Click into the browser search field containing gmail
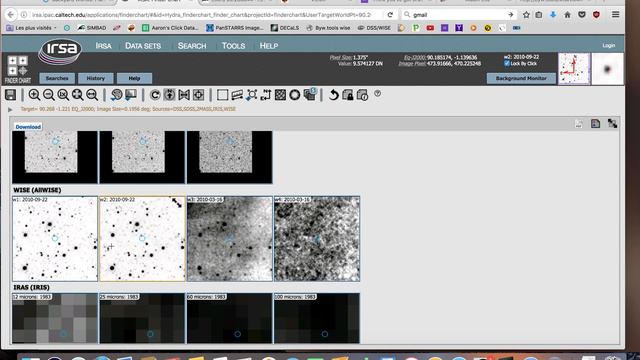 tap(459, 15)
